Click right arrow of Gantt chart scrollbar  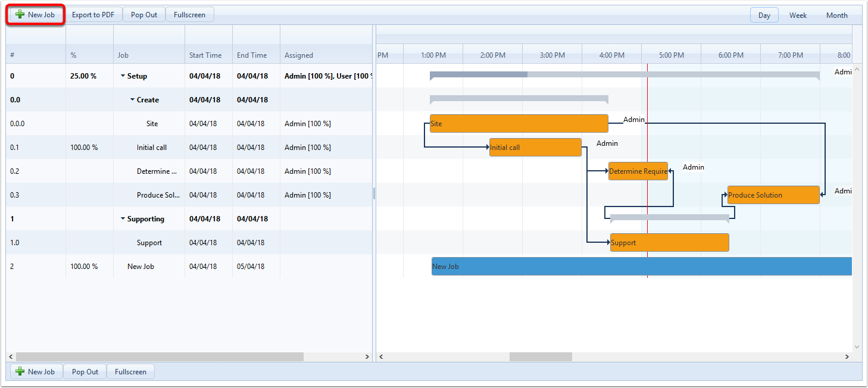847,356
